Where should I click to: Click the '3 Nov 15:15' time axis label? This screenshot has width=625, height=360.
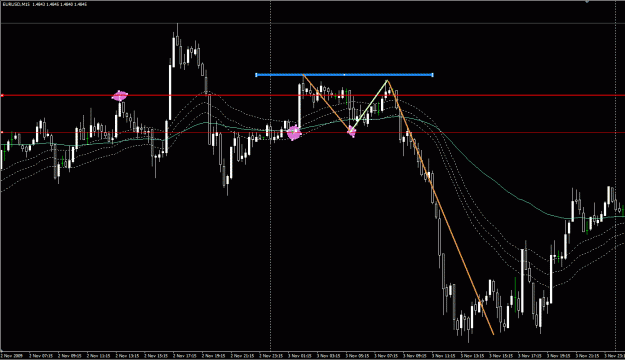(x=501, y=355)
